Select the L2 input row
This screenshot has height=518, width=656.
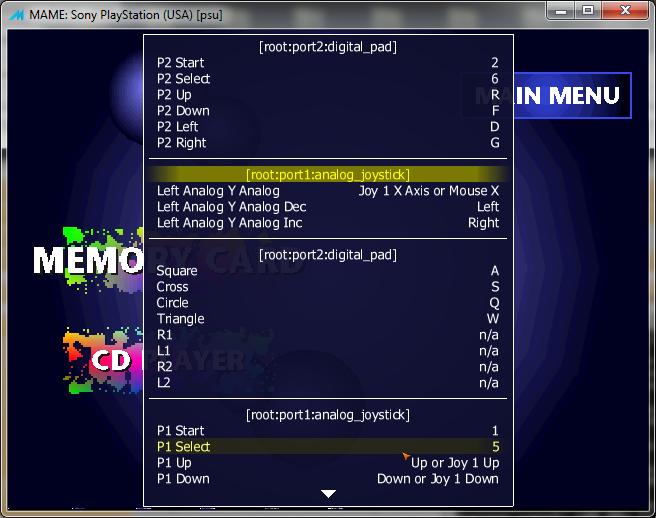point(328,383)
